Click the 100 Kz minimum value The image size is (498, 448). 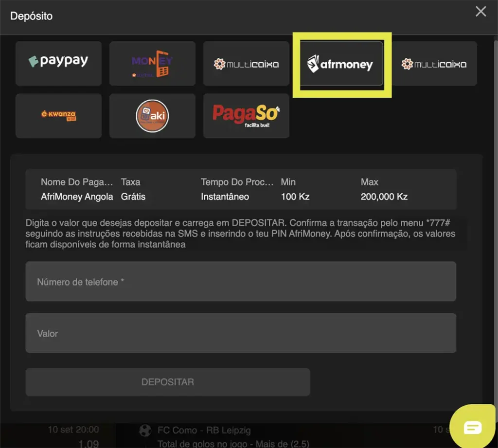coord(295,197)
